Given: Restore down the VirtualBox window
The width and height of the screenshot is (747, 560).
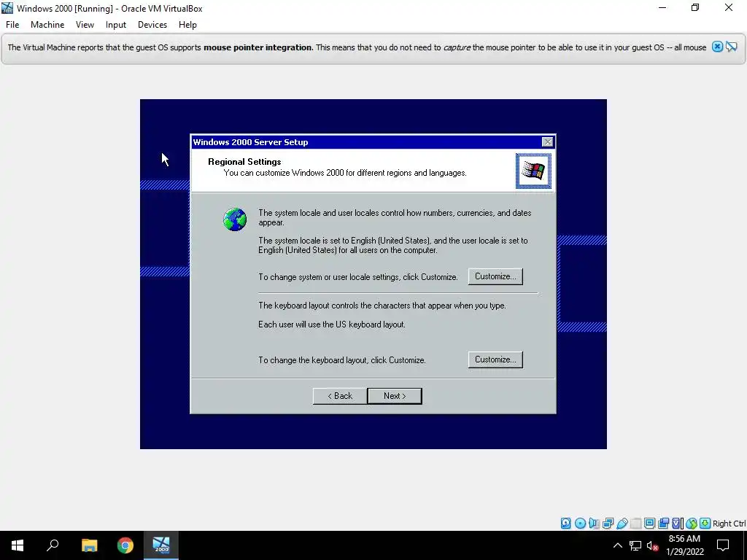Looking at the screenshot, I should pos(695,7).
